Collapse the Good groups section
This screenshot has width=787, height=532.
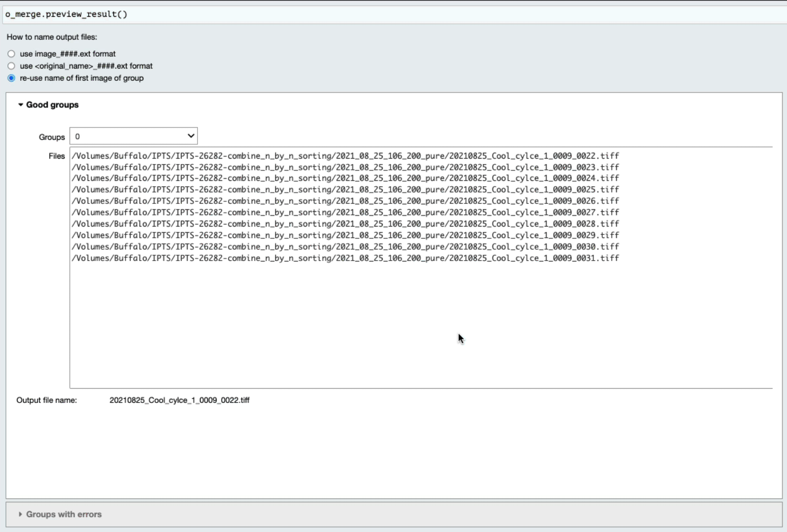click(x=48, y=105)
